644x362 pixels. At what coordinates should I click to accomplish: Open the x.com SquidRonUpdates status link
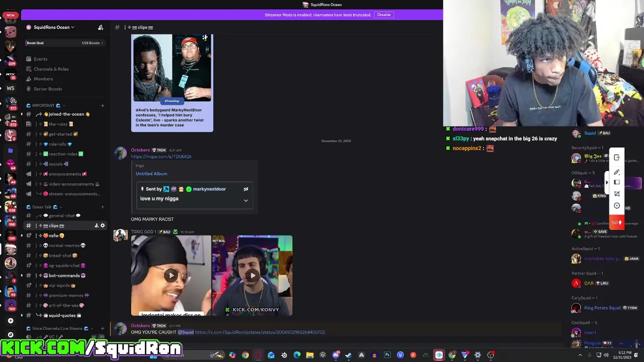point(260,332)
